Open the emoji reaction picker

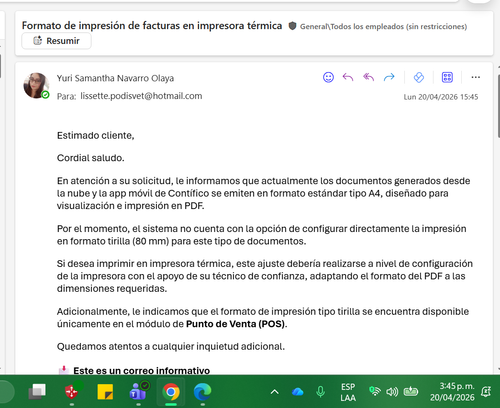point(328,77)
